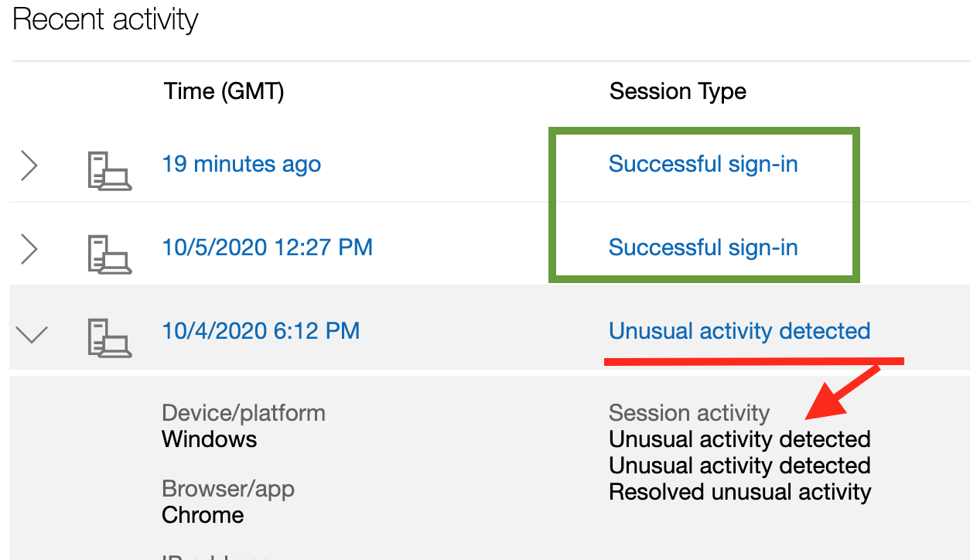The width and height of the screenshot is (970, 560).
Task: Click the Session activity label
Action: coord(689,413)
